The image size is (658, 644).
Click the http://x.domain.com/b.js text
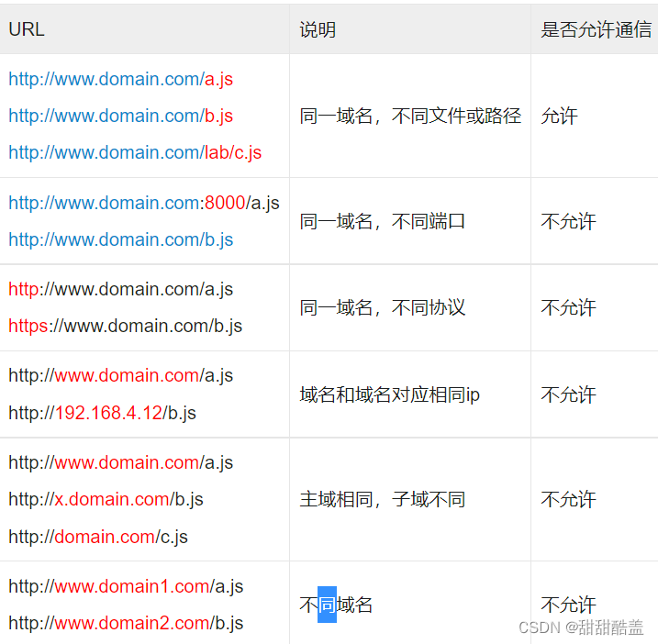[x=106, y=500]
